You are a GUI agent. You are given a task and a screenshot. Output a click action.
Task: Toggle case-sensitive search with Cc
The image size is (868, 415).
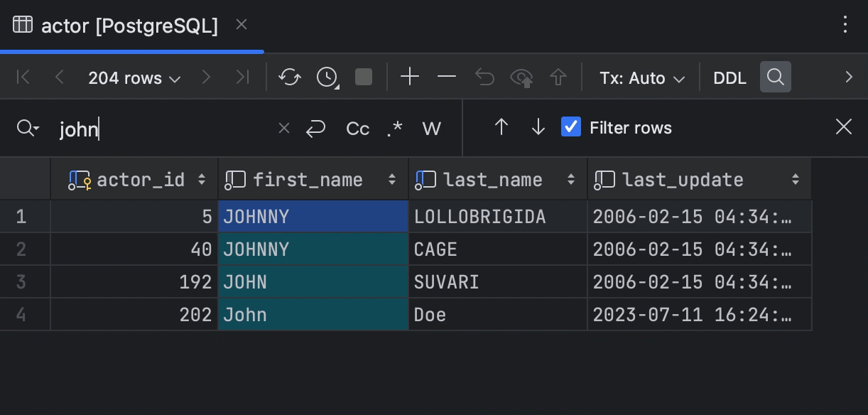click(x=357, y=129)
